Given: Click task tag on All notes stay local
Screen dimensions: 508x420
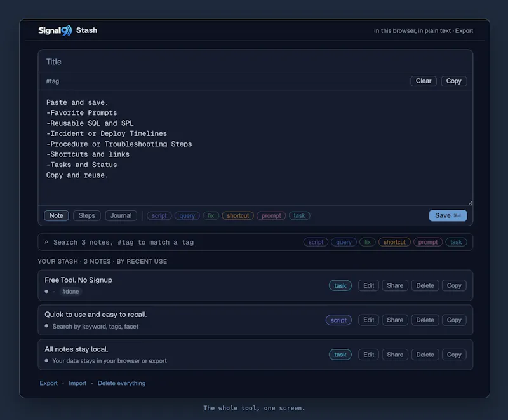Looking at the screenshot, I should (340, 355).
